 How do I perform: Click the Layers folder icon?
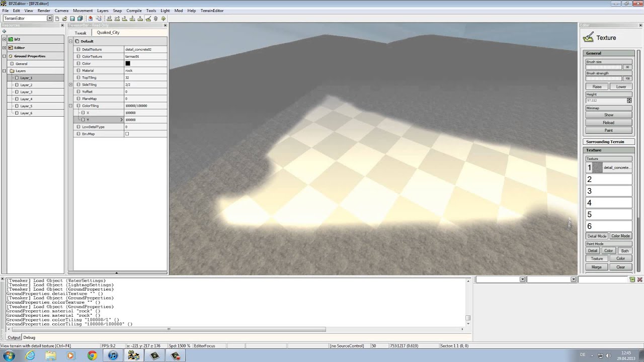tap(12, 71)
